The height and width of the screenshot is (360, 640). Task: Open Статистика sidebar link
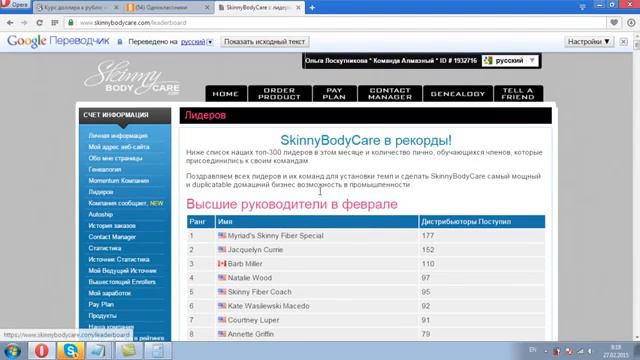105,248
